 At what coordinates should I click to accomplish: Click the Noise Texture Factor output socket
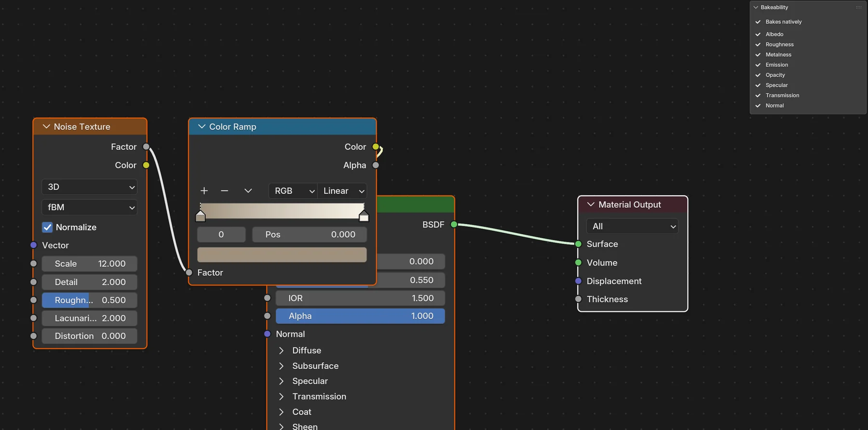click(146, 147)
